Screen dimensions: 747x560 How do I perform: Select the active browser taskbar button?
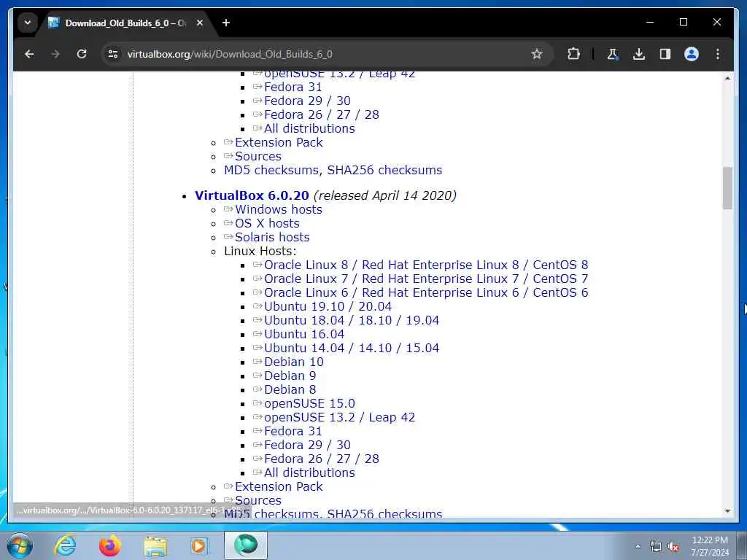[x=246, y=545]
